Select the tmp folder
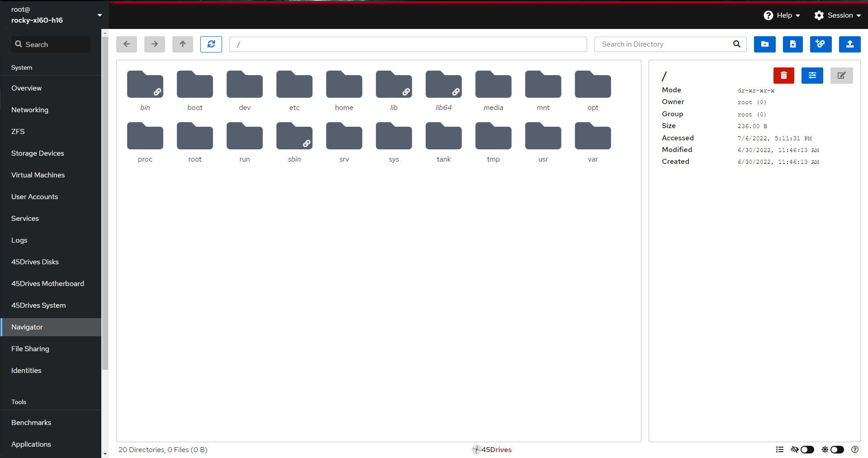 coord(493,142)
